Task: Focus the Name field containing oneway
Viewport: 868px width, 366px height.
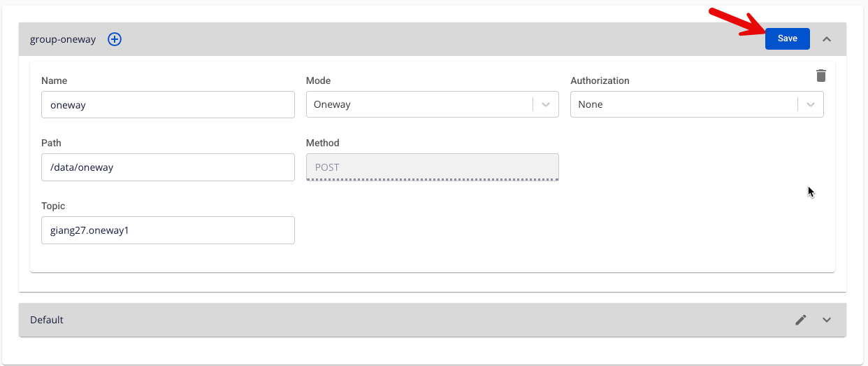Action: click(168, 104)
